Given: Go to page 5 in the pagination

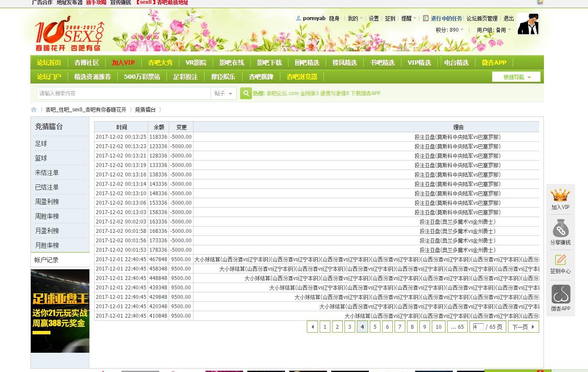Looking at the screenshot, I should 375,327.
